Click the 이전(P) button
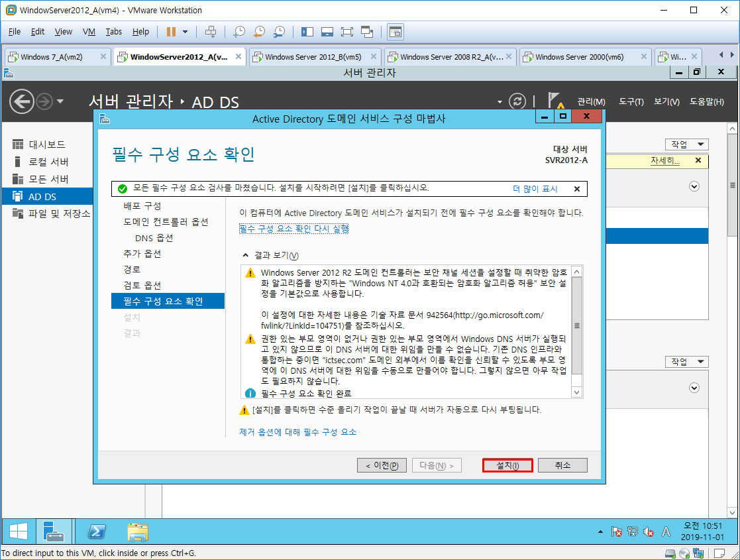740x560 pixels. tap(382, 466)
